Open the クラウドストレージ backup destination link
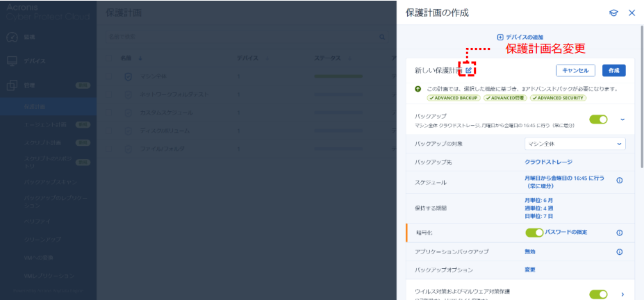This screenshot has height=300, width=644. tap(548, 162)
